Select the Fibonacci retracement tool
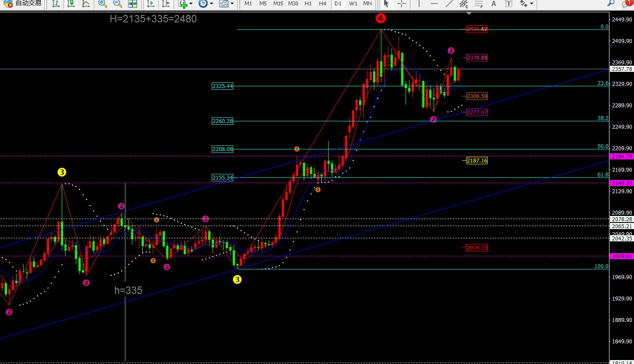The image size is (634, 364). coord(479,4)
